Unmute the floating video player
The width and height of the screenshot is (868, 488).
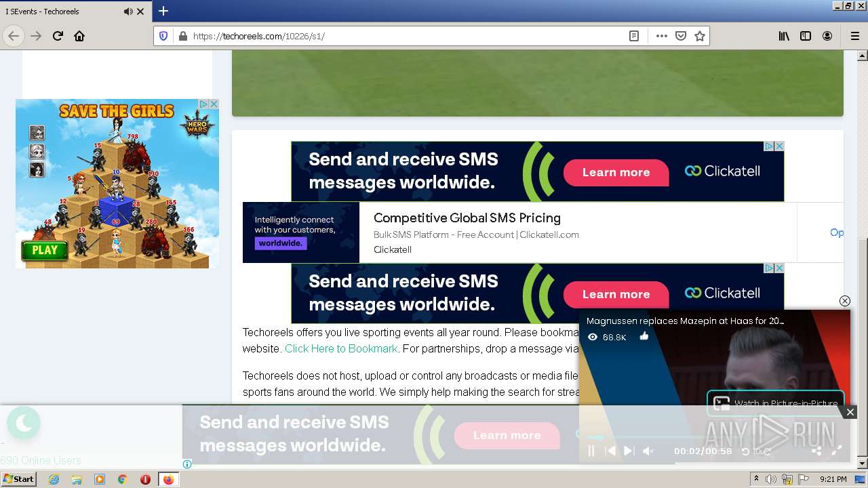point(648,451)
